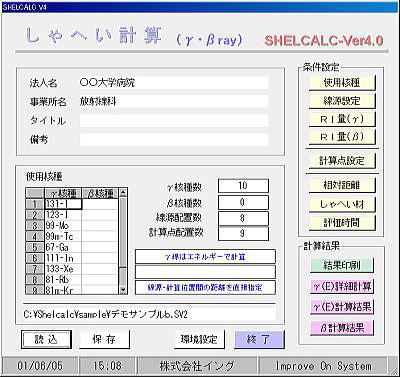Select the 131-I nuclide cell

pos(63,204)
